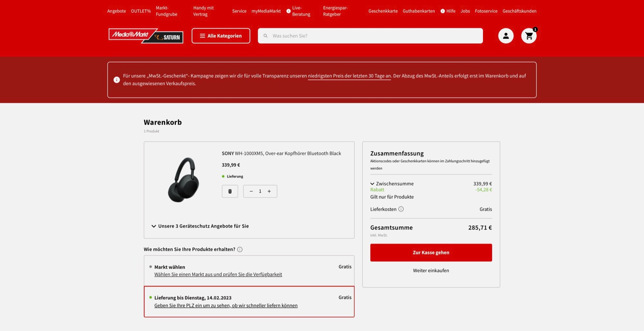
Task: Open myMediaMarkt
Action: [266, 11]
